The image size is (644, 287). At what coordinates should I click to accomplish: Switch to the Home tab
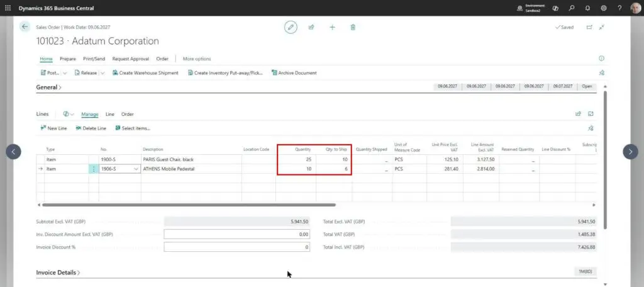click(x=46, y=59)
